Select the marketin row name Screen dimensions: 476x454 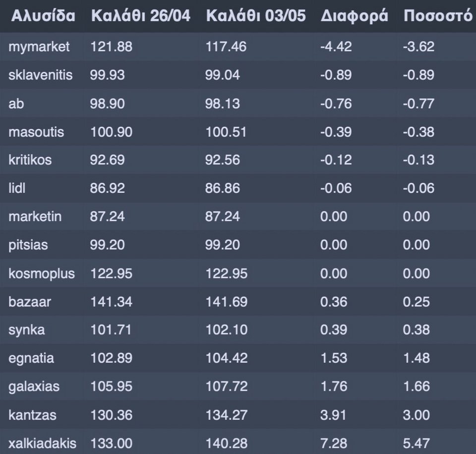(35, 216)
